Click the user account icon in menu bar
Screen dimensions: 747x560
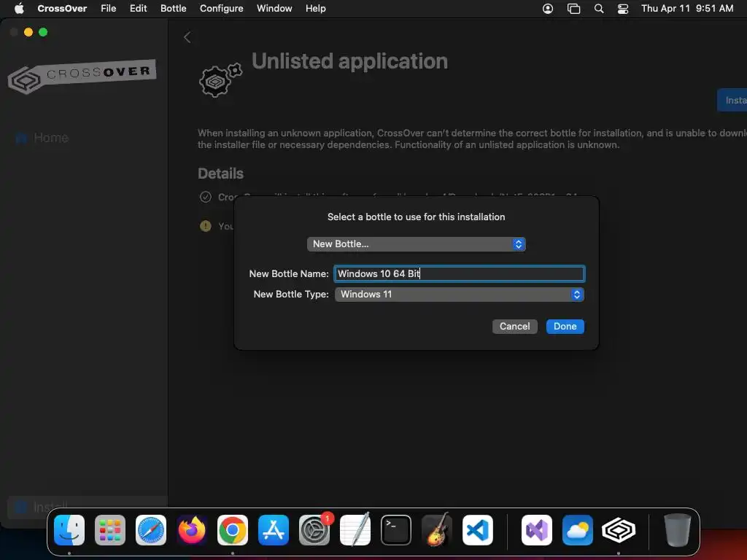point(548,9)
